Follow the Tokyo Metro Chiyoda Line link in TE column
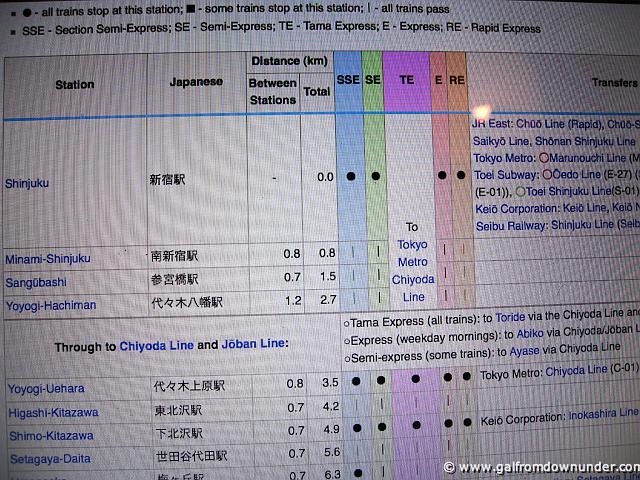Viewport: 640px width, 480px height. tap(413, 271)
